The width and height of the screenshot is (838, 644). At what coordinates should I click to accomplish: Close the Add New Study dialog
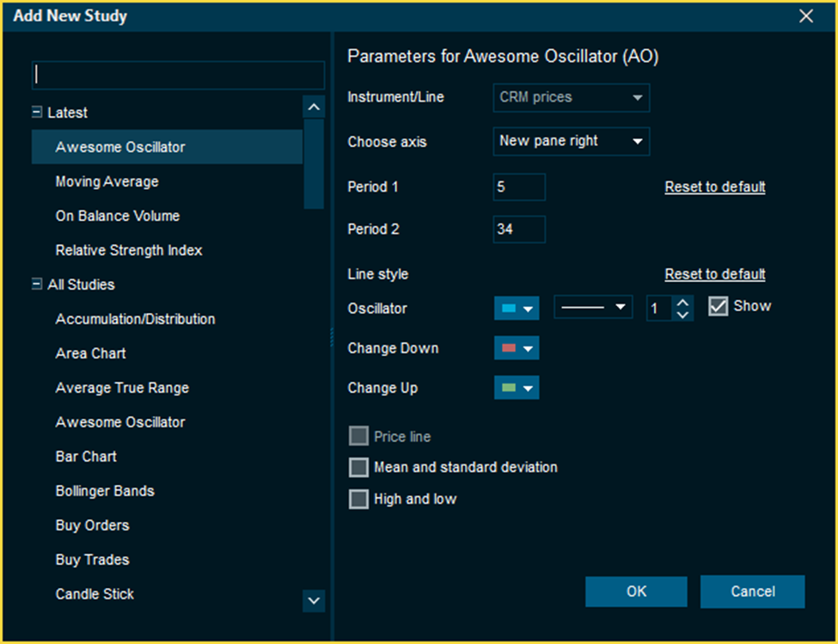pos(805,16)
